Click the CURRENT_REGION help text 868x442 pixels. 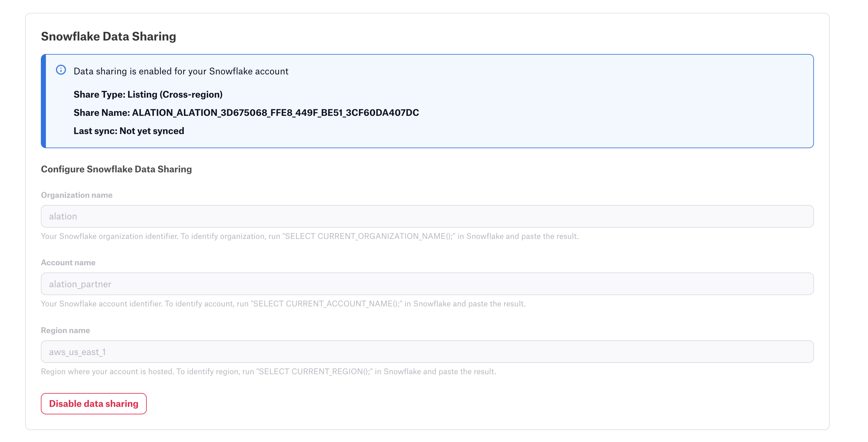point(268,371)
